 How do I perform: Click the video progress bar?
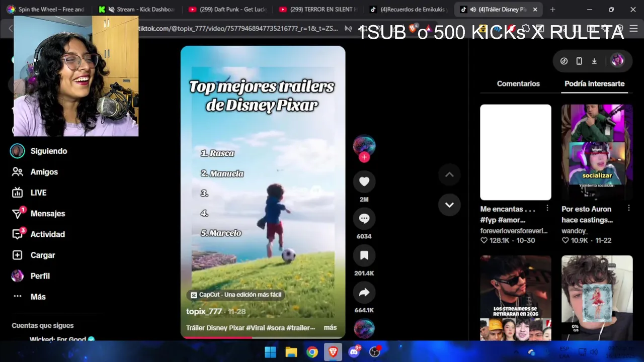[263, 337]
